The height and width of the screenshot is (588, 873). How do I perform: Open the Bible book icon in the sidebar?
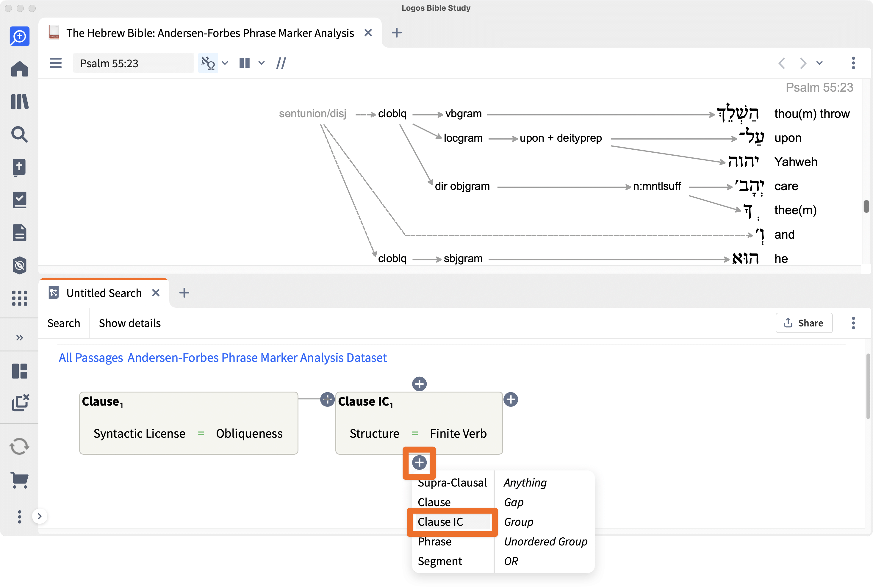pos(20,167)
